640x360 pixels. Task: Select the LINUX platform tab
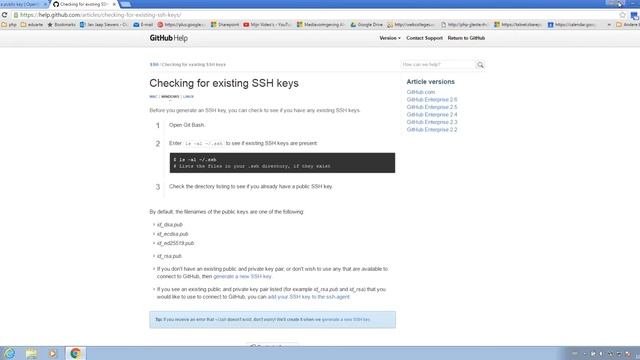(188, 97)
